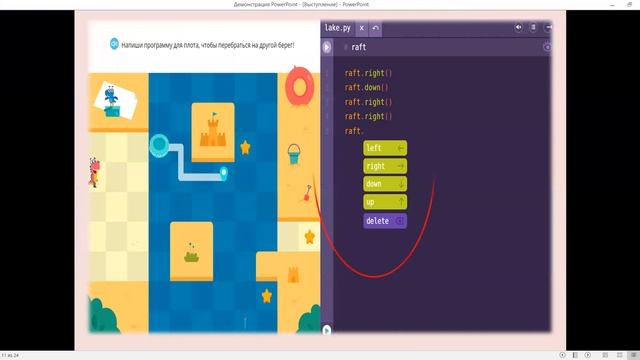
Task: Choose the right command block
Action: click(x=385, y=166)
